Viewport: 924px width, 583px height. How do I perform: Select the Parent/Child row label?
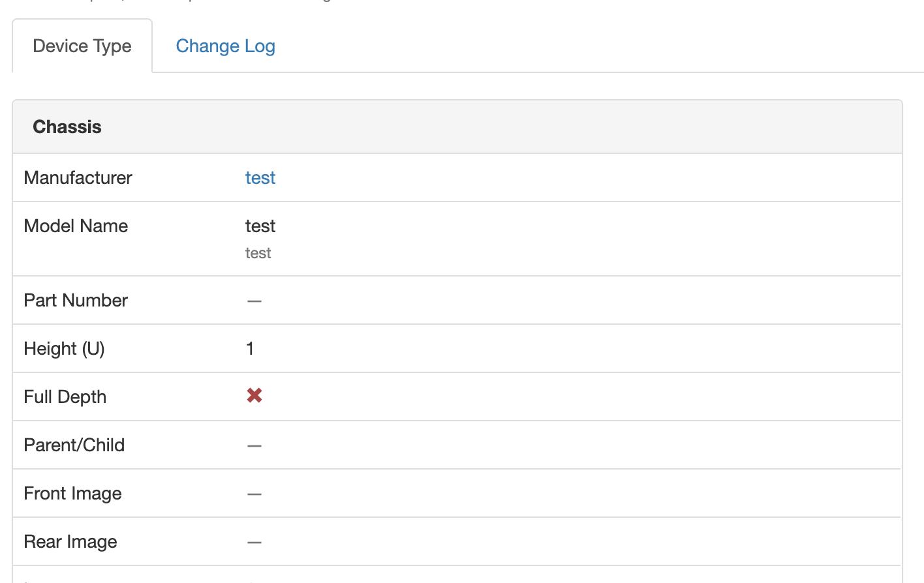(x=74, y=445)
